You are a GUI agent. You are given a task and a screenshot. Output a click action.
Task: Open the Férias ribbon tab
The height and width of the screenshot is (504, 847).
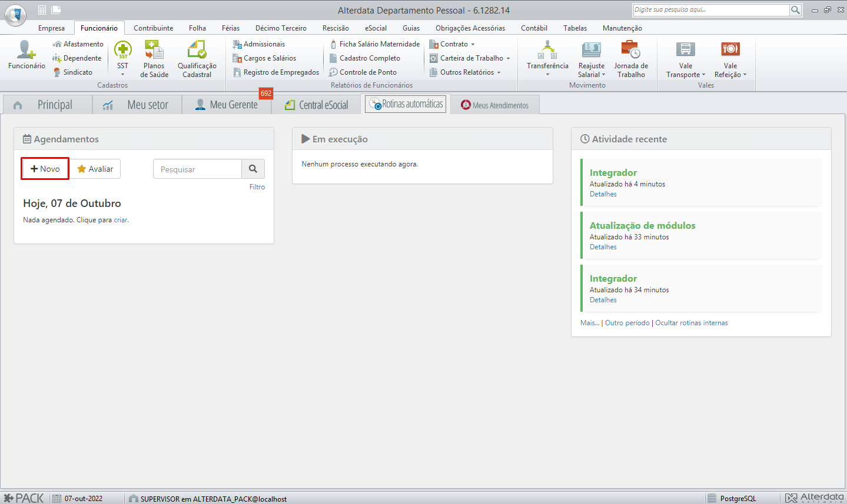click(x=231, y=28)
